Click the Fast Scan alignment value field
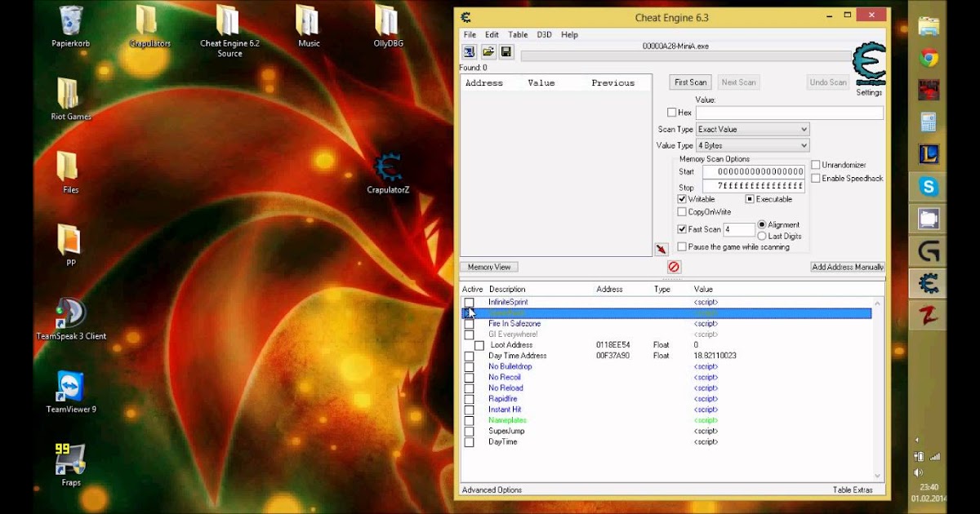The width and height of the screenshot is (980, 514). (738, 230)
